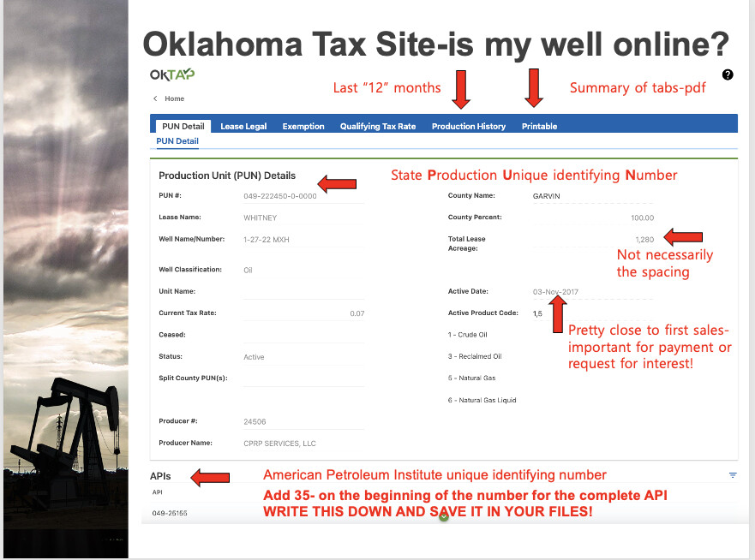Click the help question mark icon
Viewport: 755px width, 560px height.
(728, 74)
